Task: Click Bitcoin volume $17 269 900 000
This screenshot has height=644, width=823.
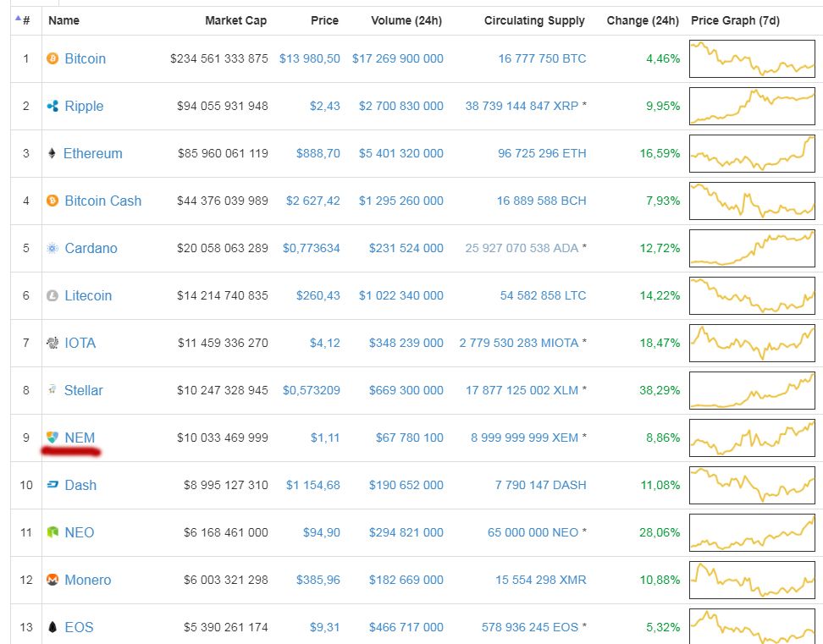Action: [398, 58]
